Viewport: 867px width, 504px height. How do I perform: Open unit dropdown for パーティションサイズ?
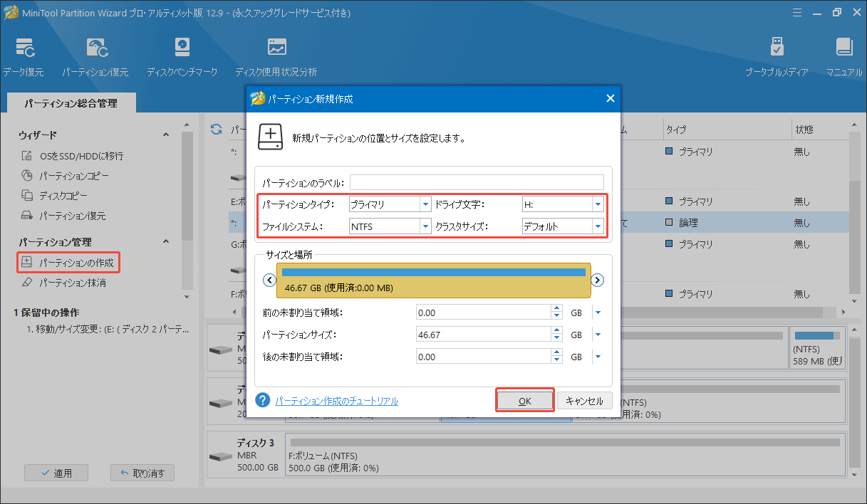click(598, 335)
